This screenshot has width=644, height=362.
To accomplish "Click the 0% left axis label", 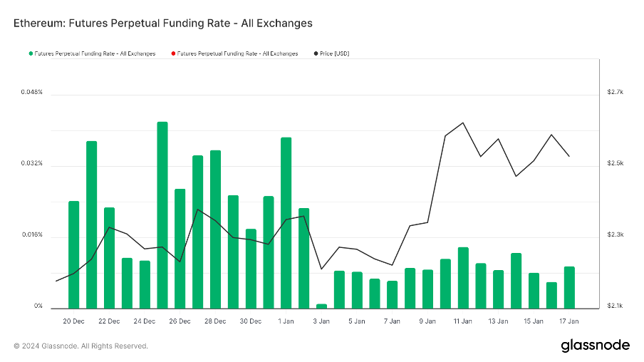I will tap(36, 306).
